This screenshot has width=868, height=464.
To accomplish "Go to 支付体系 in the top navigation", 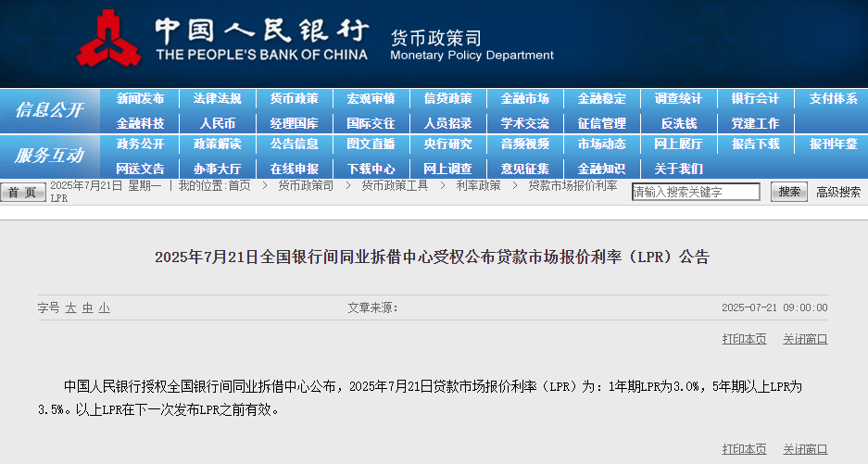I will click(x=833, y=98).
